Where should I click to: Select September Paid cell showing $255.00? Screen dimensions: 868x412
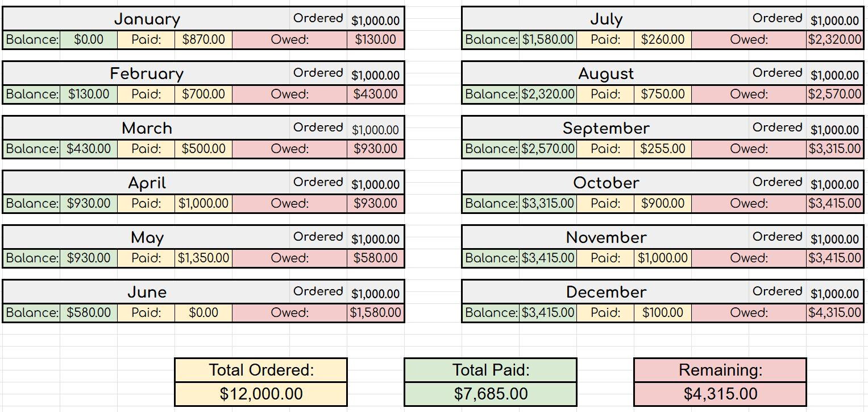coord(663,149)
